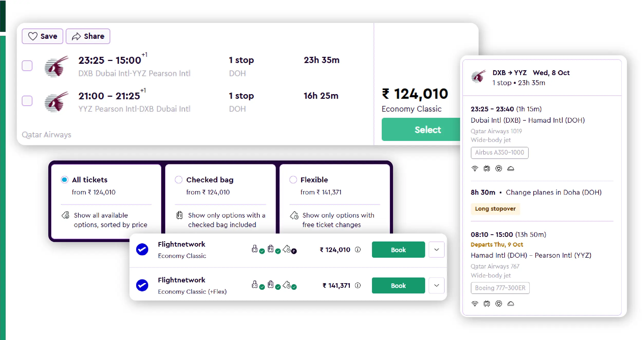Select the All tickets filter card

(106, 201)
